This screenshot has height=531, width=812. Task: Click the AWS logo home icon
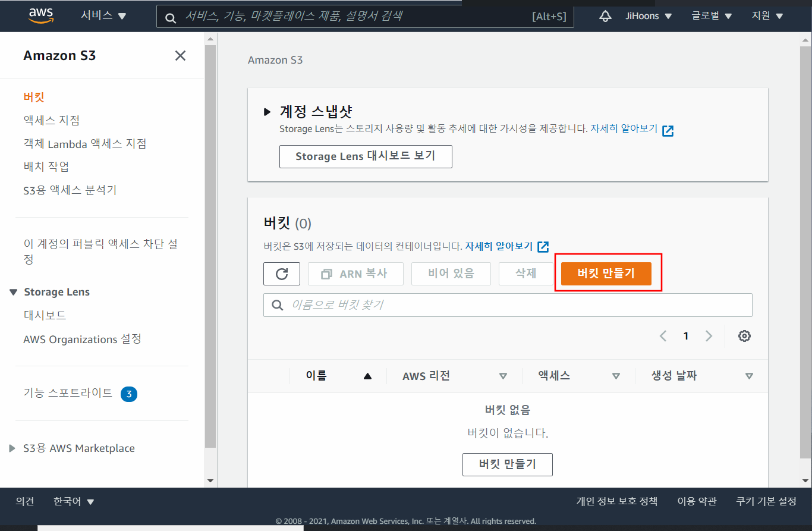41,16
